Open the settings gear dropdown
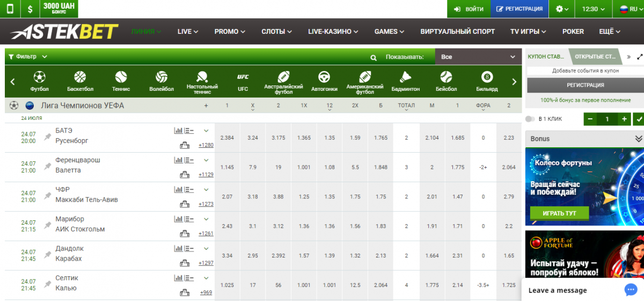The image size is (644, 301). 561,9
